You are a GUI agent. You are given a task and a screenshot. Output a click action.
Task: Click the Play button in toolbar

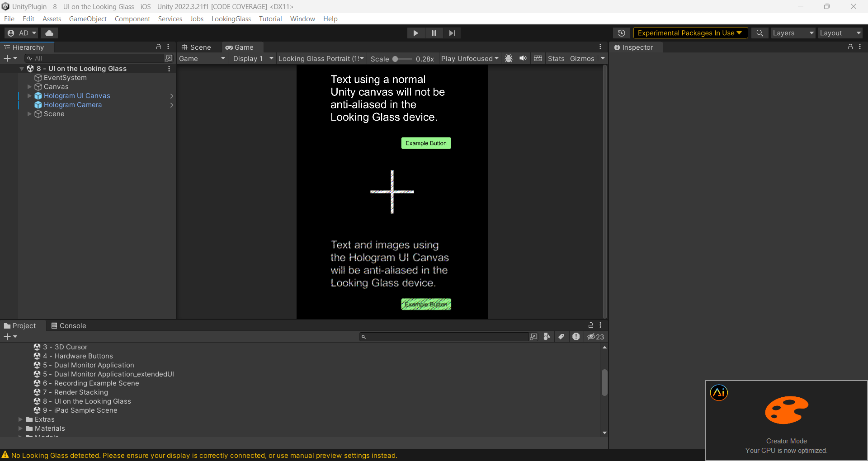click(x=415, y=33)
